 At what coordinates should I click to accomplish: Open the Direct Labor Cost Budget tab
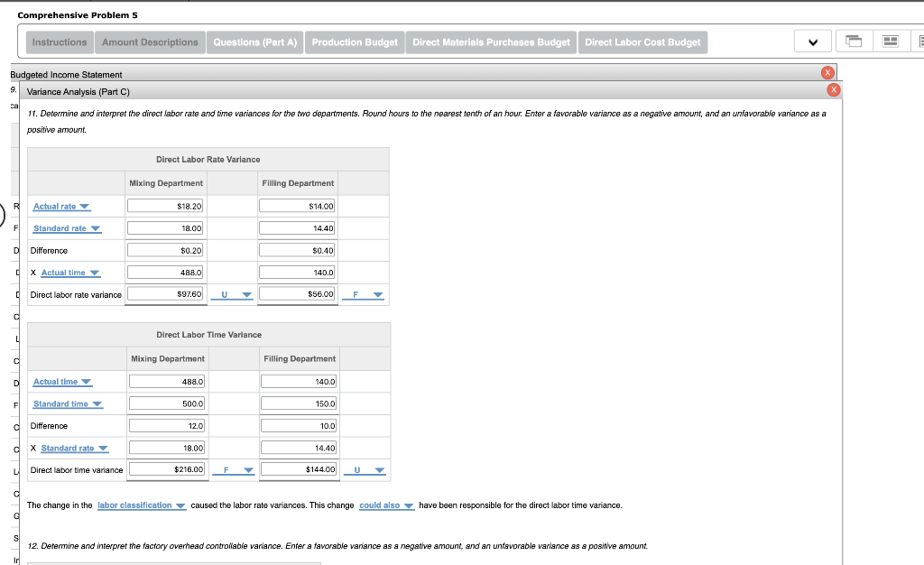[642, 42]
